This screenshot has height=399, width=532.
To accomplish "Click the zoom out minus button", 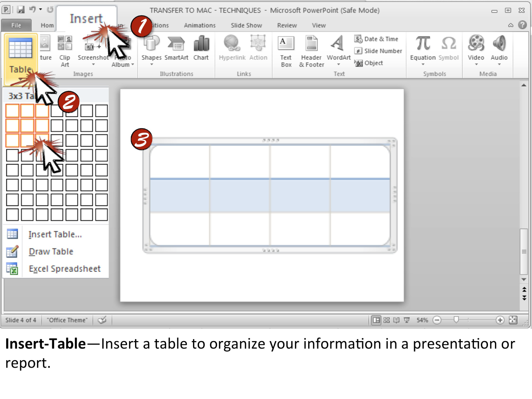I will pyautogui.click(x=437, y=320).
